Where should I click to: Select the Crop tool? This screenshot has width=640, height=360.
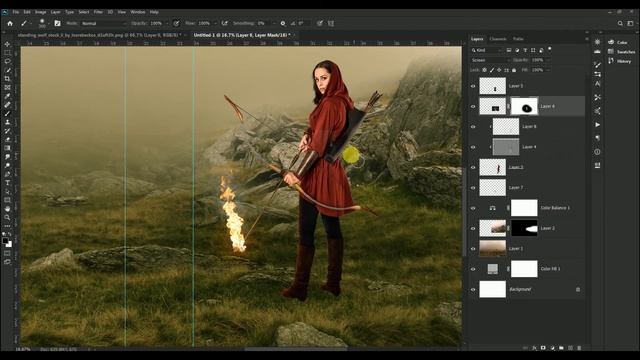tap(7, 78)
